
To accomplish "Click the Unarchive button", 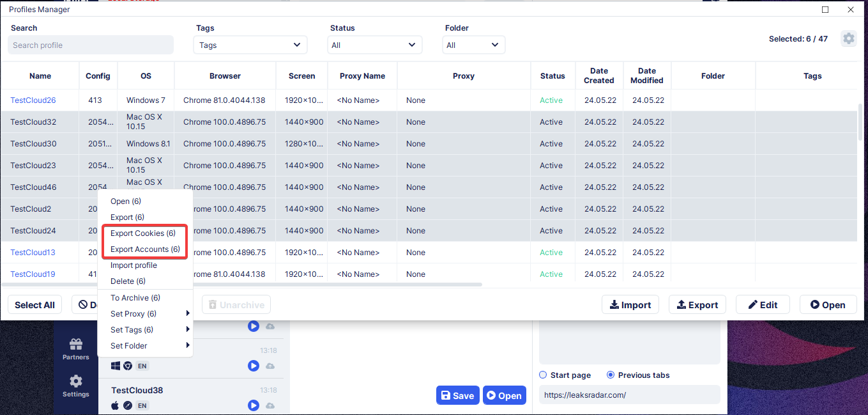I will pos(236,305).
